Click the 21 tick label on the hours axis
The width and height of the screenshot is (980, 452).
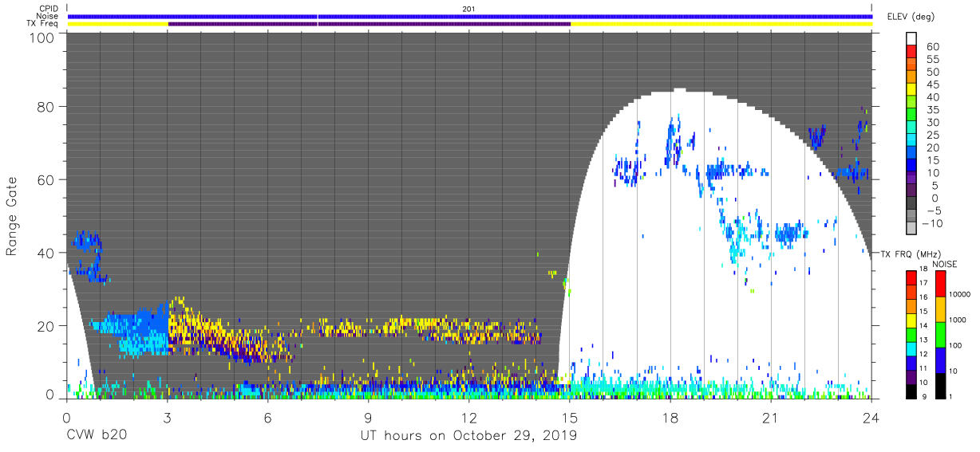tap(771, 419)
